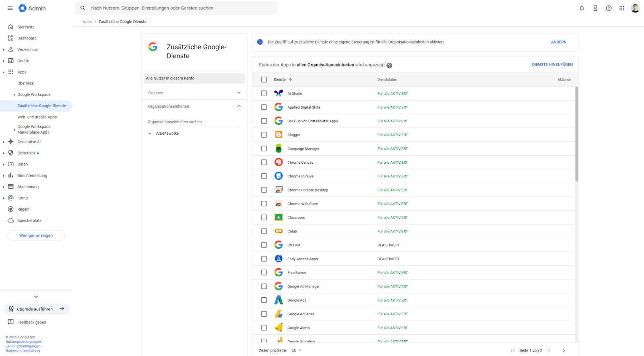Viewport: 644px width, 356px height.
Task: Open the Google apps grid launcher
Action: coord(622,8)
